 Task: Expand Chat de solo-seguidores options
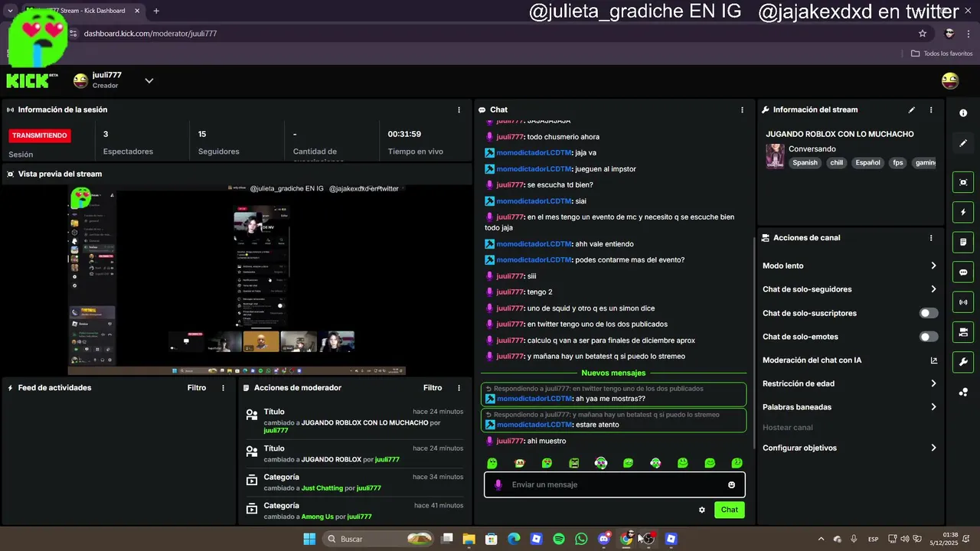coord(933,289)
